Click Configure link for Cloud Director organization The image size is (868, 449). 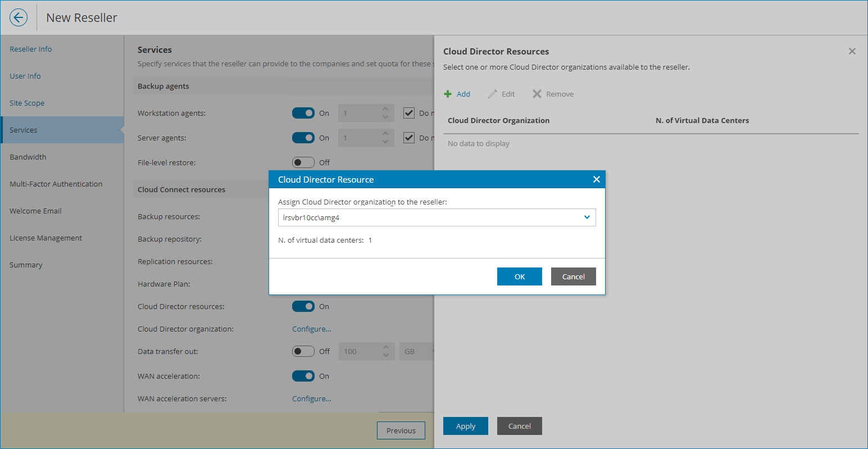tap(312, 329)
